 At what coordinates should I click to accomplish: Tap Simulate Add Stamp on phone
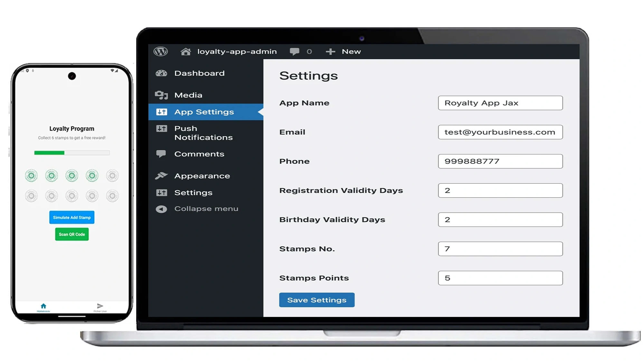pos(72,218)
